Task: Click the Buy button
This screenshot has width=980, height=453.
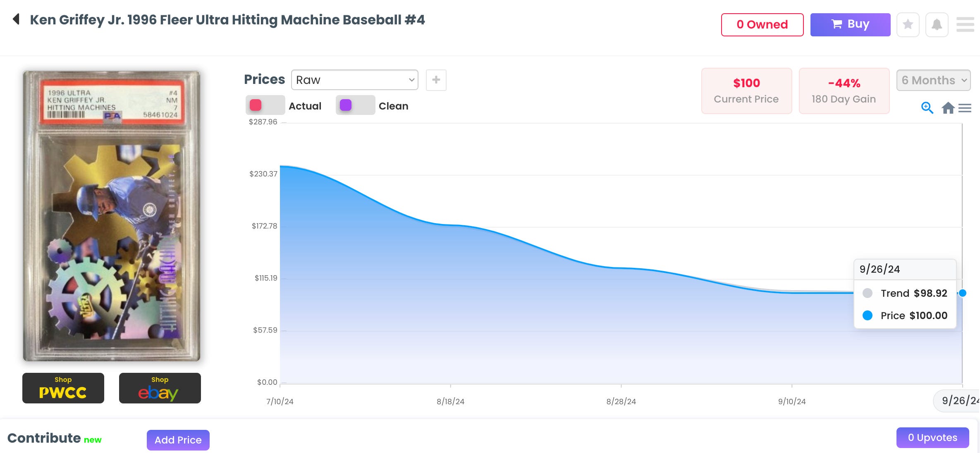Action: tap(850, 25)
